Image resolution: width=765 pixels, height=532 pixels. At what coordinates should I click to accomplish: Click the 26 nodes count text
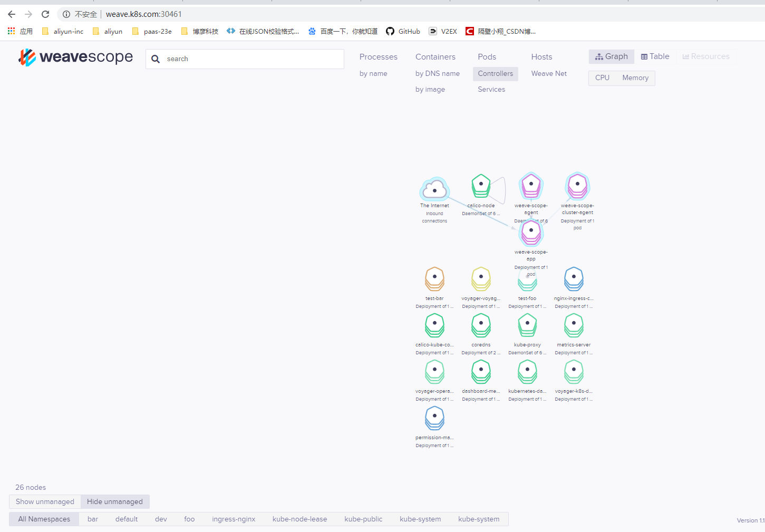tap(31, 487)
